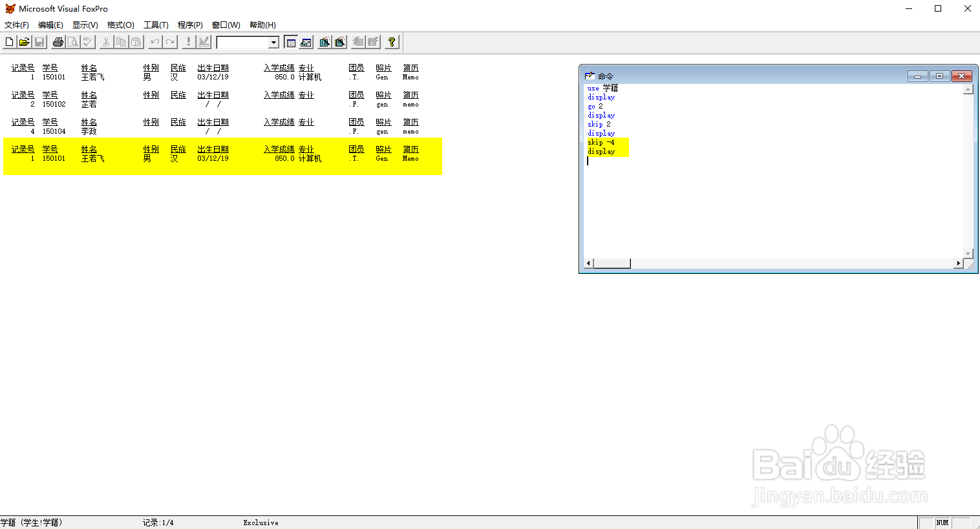This screenshot has width=980, height=529.
Task: Click the Exclusive status bar entry
Action: (x=261, y=523)
